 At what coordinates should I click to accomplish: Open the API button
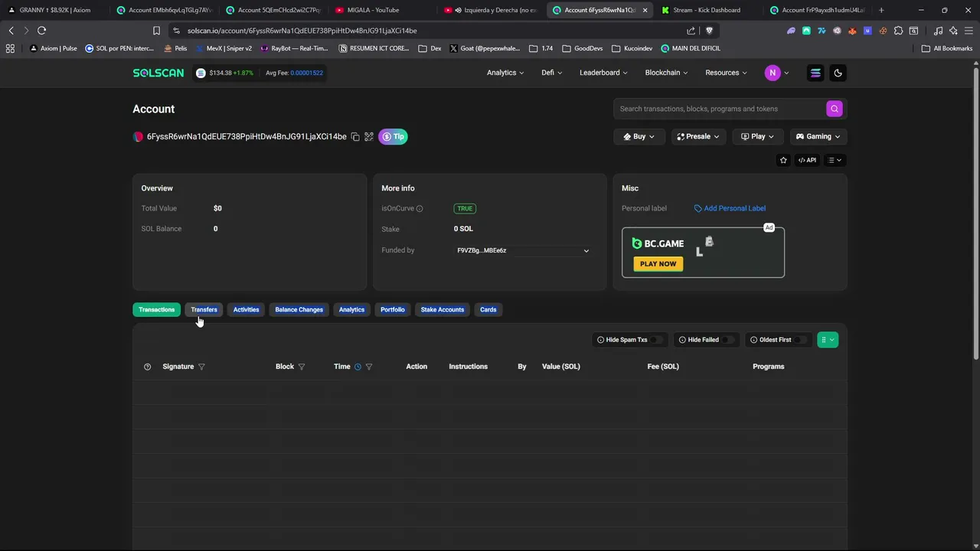[x=807, y=160]
